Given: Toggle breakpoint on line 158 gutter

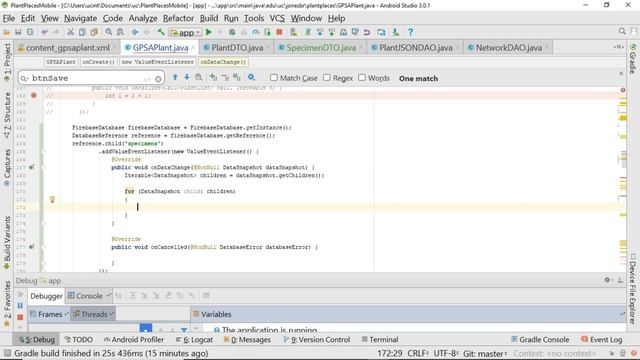Looking at the screenshot, I should tap(34, 96).
